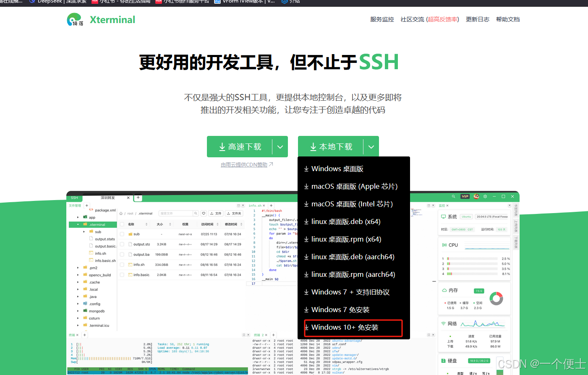
Task: Select output.stats in the file tree
Action: (x=105, y=239)
